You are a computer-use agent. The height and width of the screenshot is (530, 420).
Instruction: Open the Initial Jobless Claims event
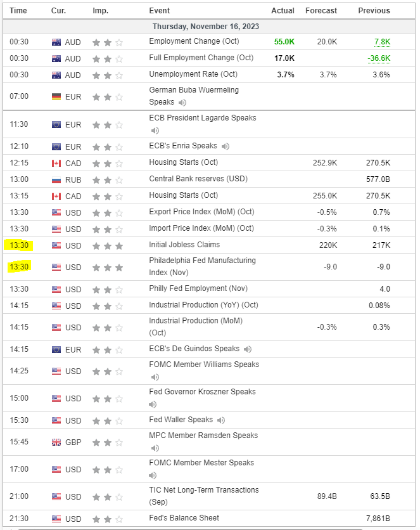tap(184, 245)
